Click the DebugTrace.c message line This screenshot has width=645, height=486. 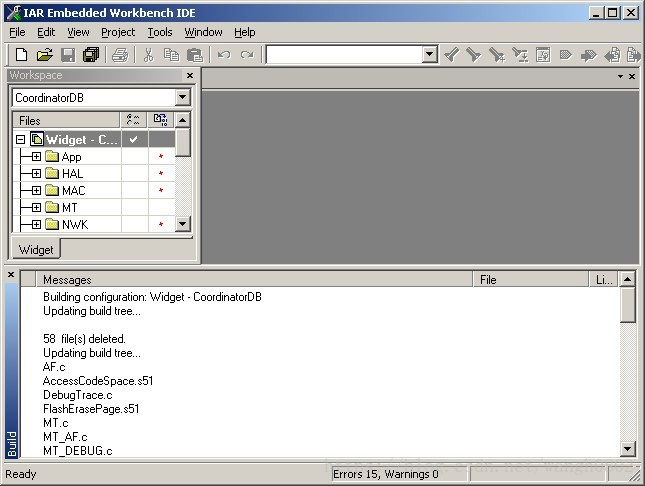point(78,395)
